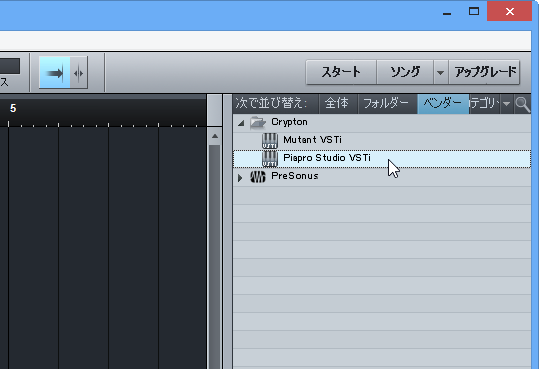The image size is (539, 369).
Task: Collapse the Crypton vendor folder
Action: [x=241, y=123]
